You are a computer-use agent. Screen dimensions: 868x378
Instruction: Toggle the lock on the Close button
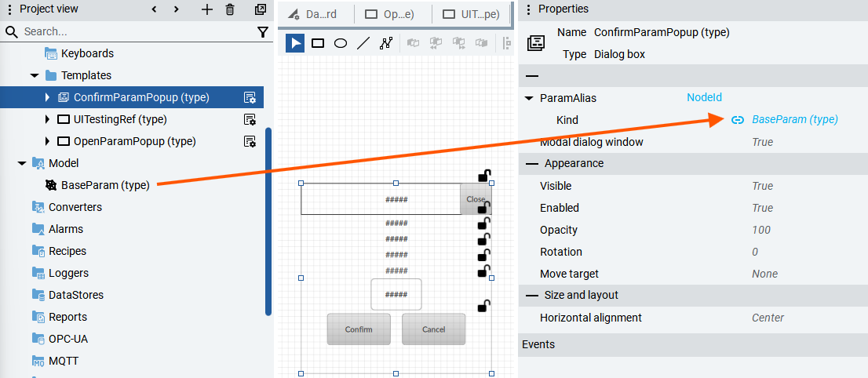[x=484, y=207]
